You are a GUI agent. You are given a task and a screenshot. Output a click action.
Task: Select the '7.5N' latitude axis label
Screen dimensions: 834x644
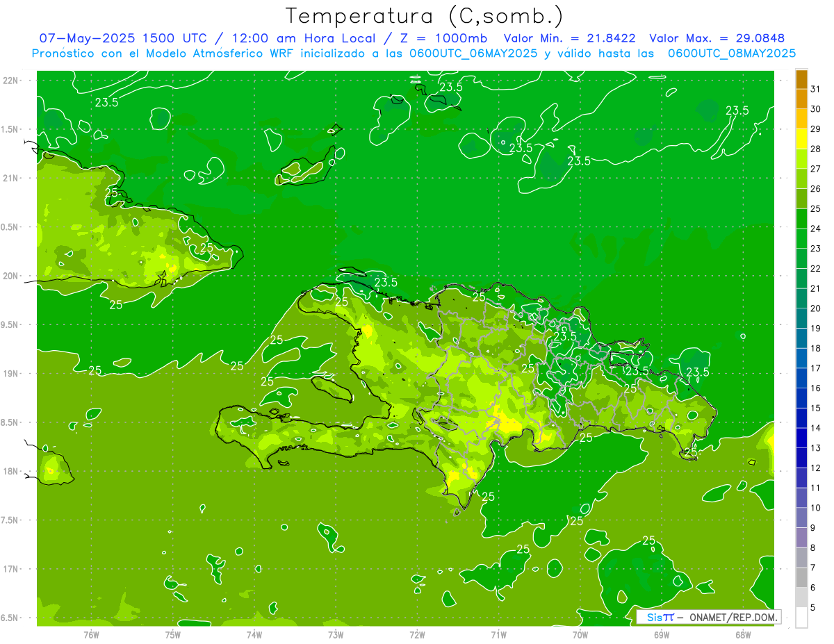click(x=10, y=520)
